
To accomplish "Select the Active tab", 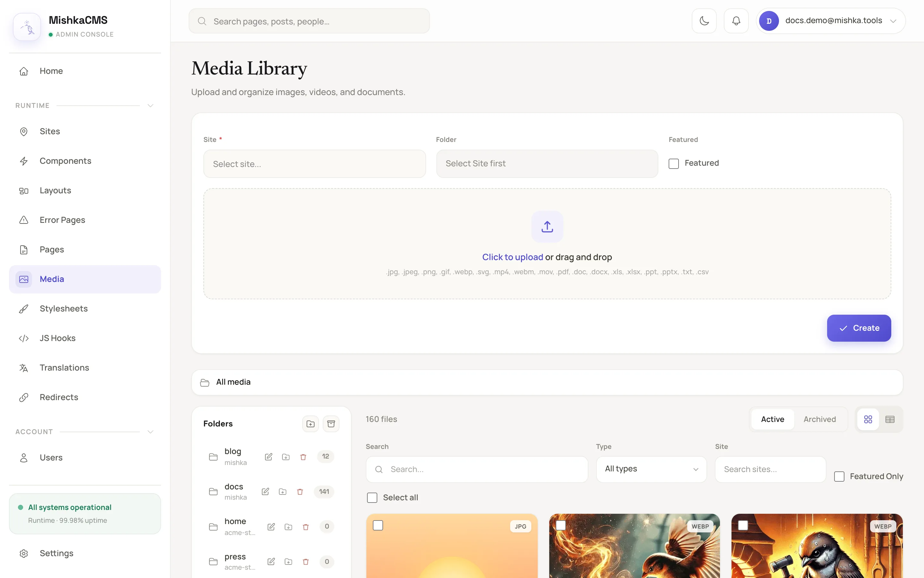I will pyautogui.click(x=773, y=419).
